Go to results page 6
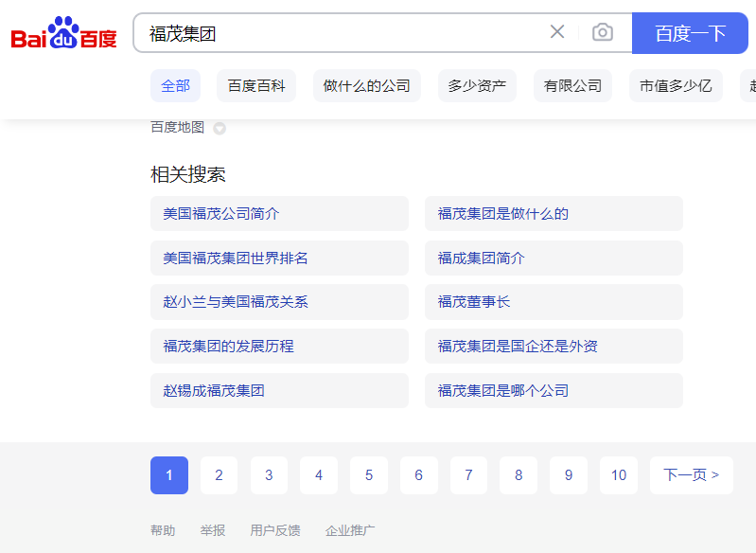 [x=419, y=475]
